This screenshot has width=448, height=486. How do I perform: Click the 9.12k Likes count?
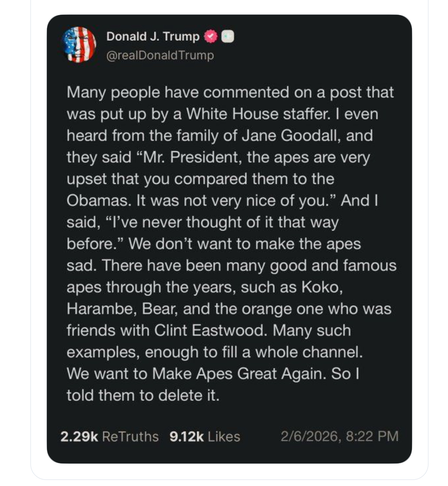tap(186, 436)
